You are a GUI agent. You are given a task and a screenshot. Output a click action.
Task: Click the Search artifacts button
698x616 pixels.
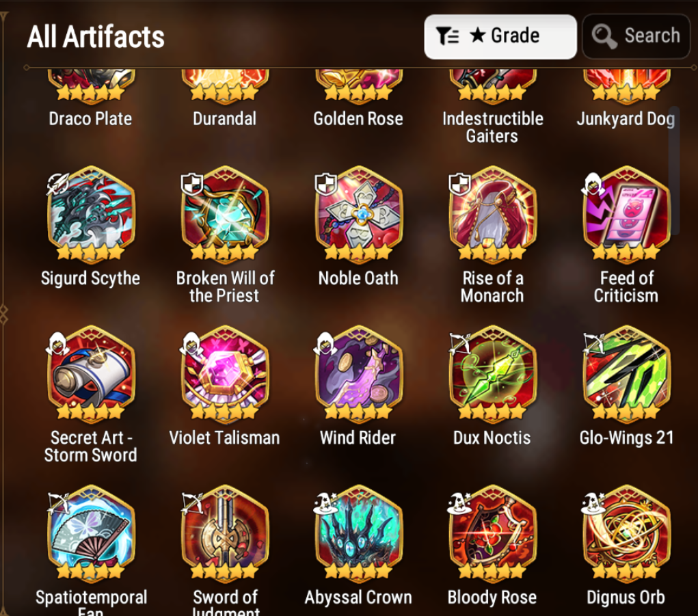click(x=636, y=36)
